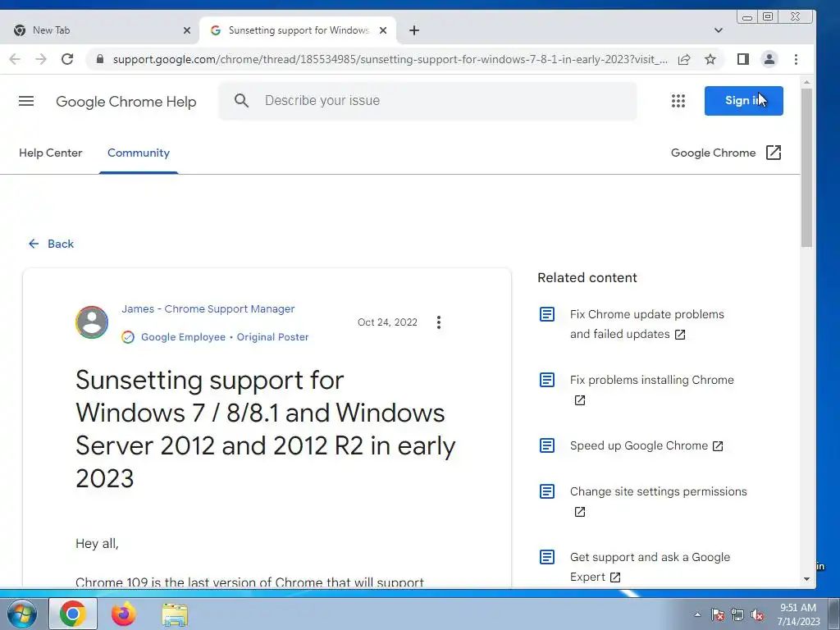The image size is (840, 630).
Task: Open James - Chrome Support Manager profile
Action: coord(208,309)
